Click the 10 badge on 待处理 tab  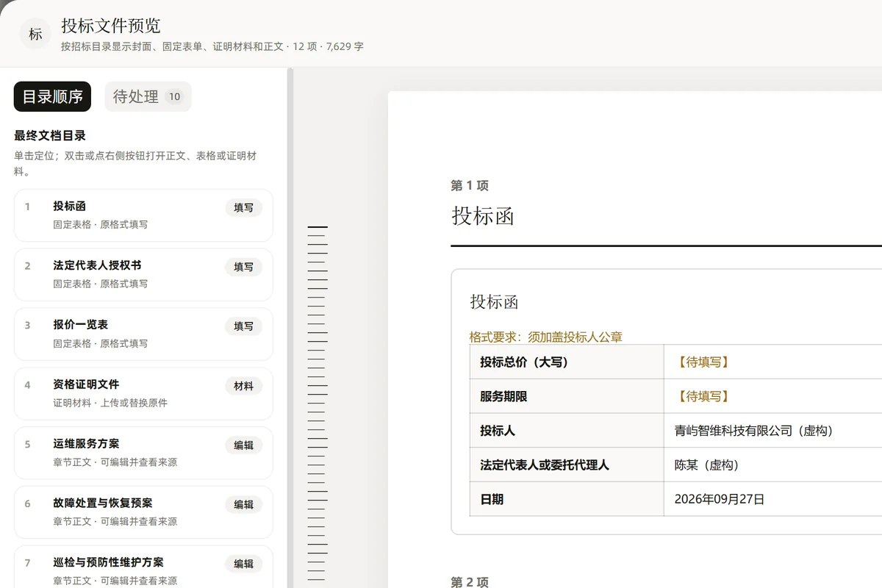pyautogui.click(x=174, y=96)
